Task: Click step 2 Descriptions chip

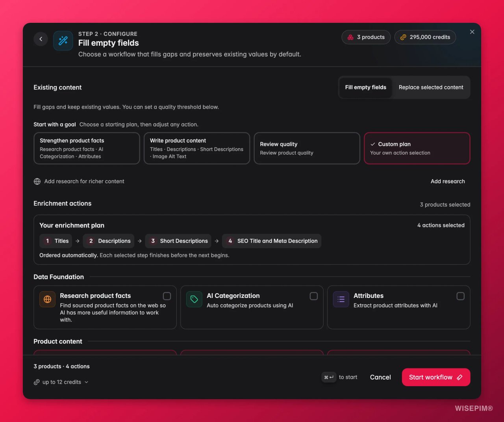Action: [x=108, y=241]
